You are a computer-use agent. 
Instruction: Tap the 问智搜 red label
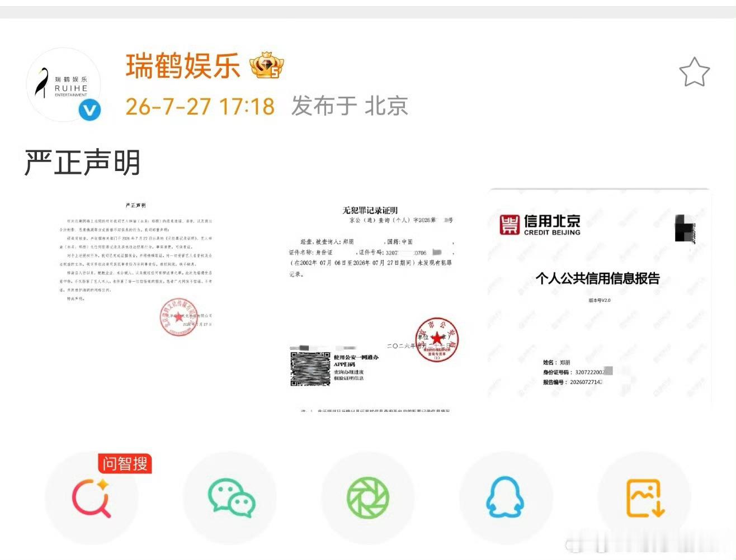125,463
